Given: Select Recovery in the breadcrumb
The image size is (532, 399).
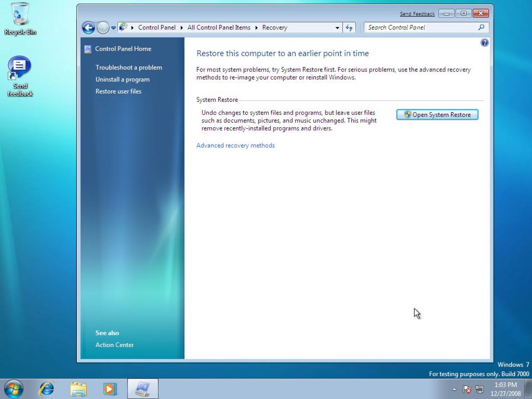Looking at the screenshot, I should (275, 27).
